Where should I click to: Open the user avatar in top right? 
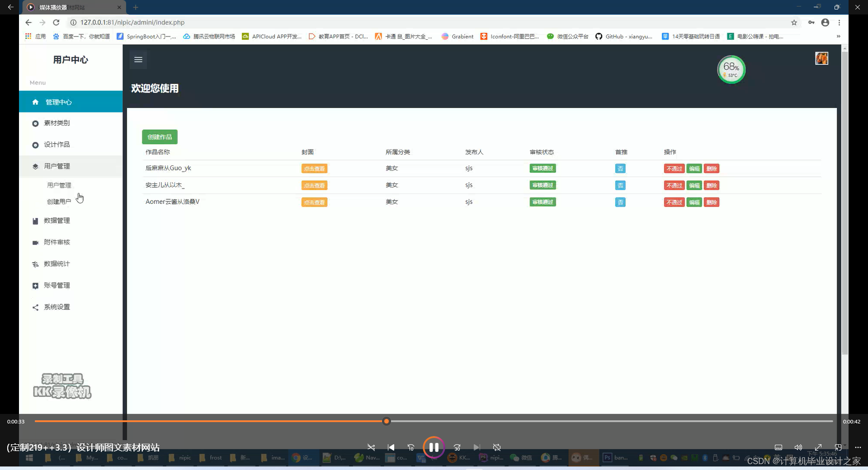821,58
